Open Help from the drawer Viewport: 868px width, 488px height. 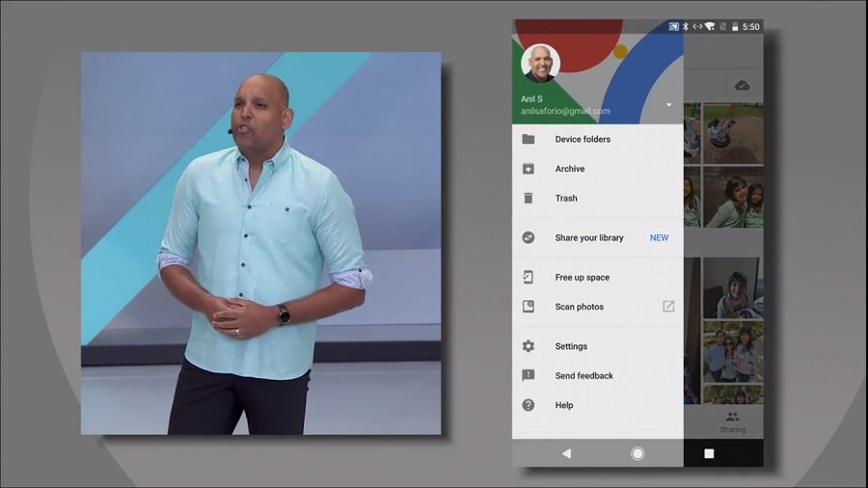(597, 405)
